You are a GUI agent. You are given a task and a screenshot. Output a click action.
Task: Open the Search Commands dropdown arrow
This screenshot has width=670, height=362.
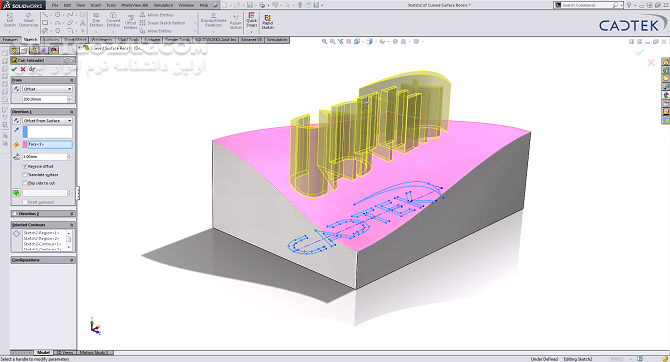tap(621, 5)
